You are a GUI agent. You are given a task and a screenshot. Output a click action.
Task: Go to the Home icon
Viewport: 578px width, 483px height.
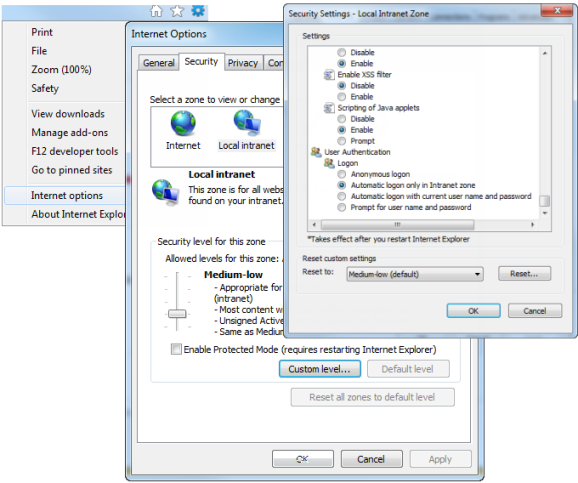pos(156,11)
